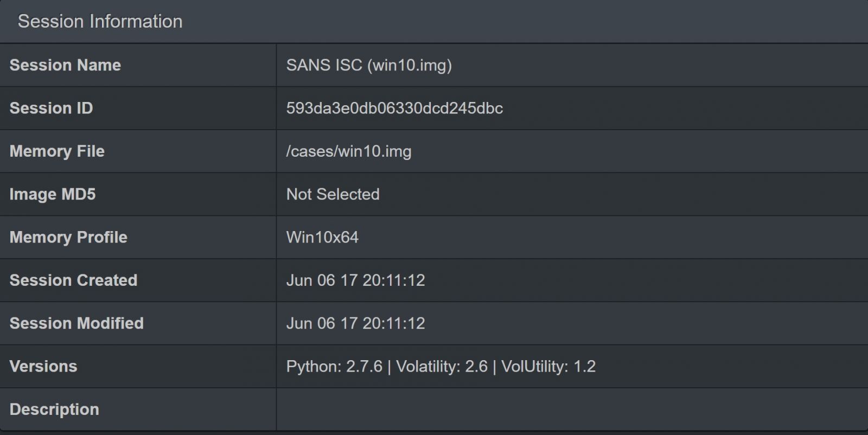Image resolution: width=868 pixels, height=435 pixels.
Task: Select the Session ID label
Action: pyautogui.click(x=51, y=108)
